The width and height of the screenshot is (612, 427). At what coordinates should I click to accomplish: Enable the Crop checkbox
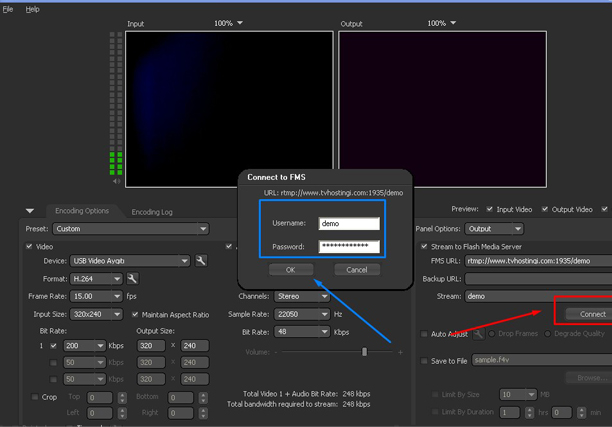35,397
